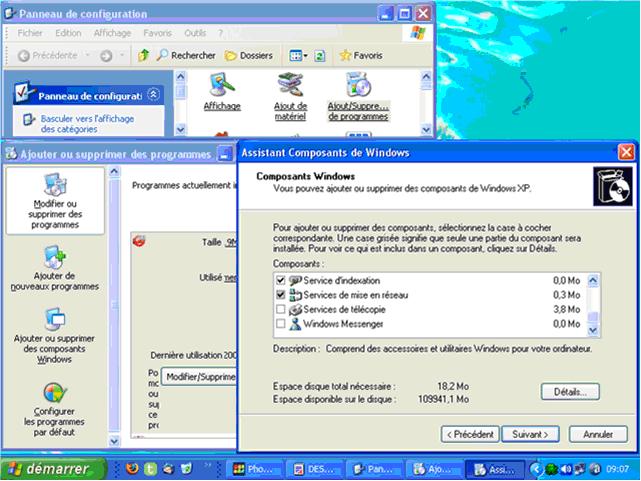Select Modifier ou supprimer des programmes
This screenshot has width=641, height=481.
[55, 201]
